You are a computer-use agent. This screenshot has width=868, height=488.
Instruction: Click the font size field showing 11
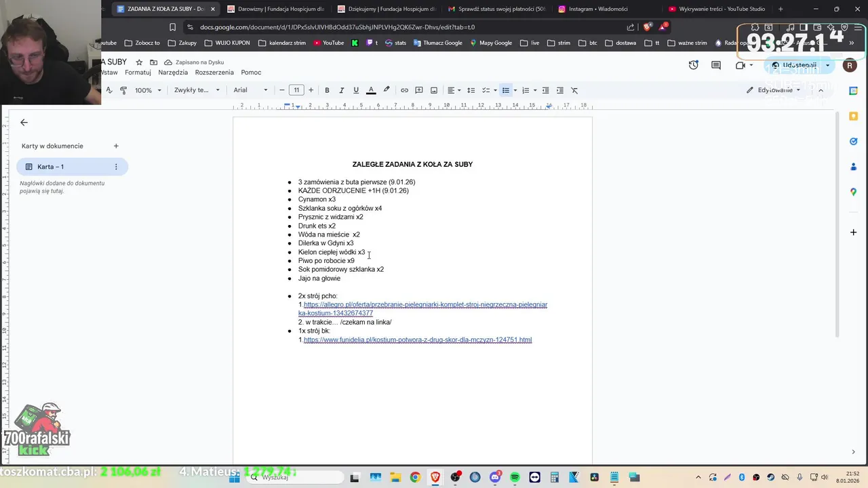coord(296,90)
